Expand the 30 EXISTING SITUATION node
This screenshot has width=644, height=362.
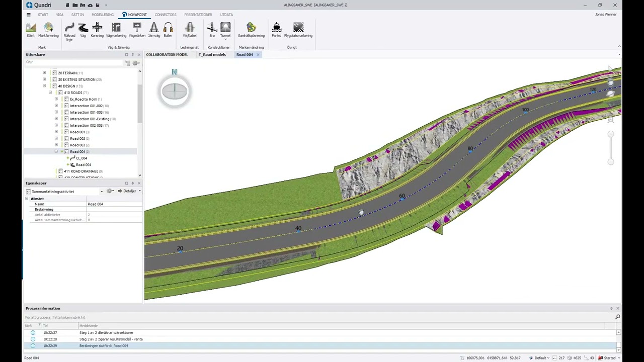click(44, 79)
